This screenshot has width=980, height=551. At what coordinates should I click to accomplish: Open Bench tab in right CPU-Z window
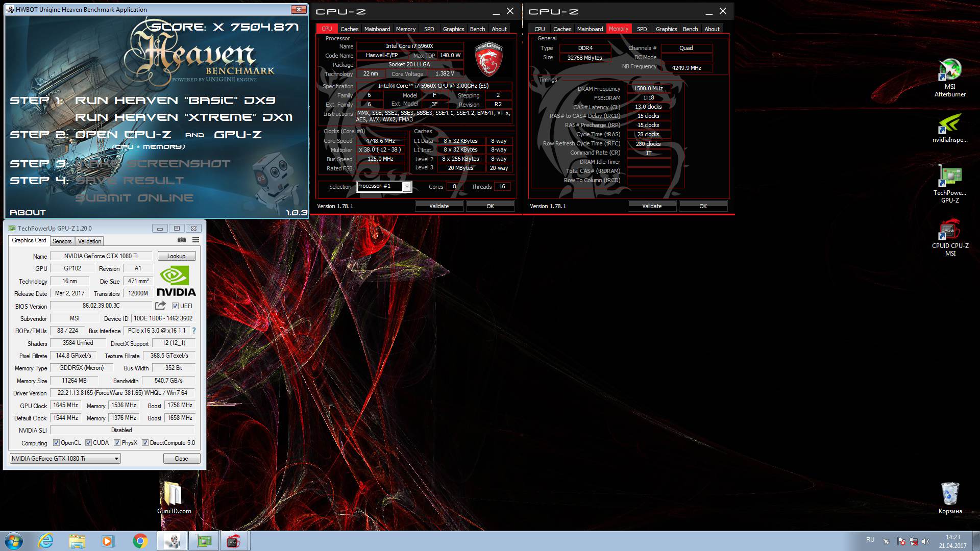coord(690,29)
